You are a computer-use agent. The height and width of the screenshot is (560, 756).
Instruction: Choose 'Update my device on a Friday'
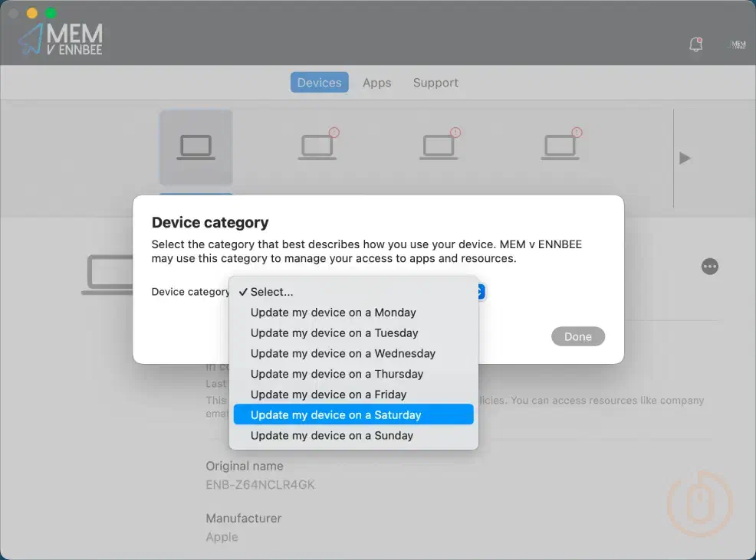(328, 394)
